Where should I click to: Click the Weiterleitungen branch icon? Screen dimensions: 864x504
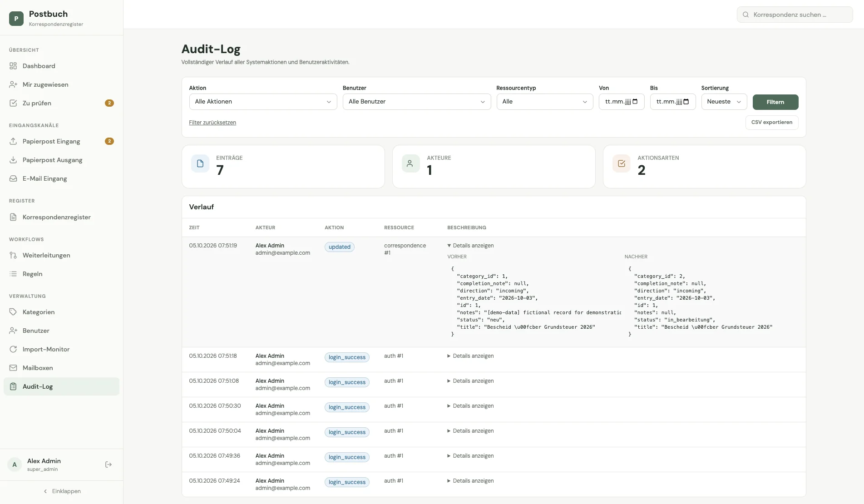pyautogui.click(x=13, y=255)
